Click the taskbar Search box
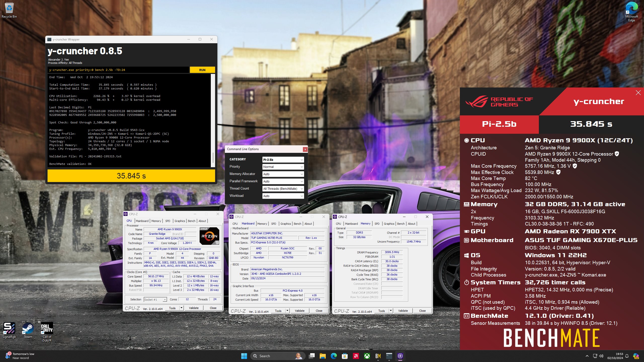Viewport: 644px width, 362px height. coord(278,356)
